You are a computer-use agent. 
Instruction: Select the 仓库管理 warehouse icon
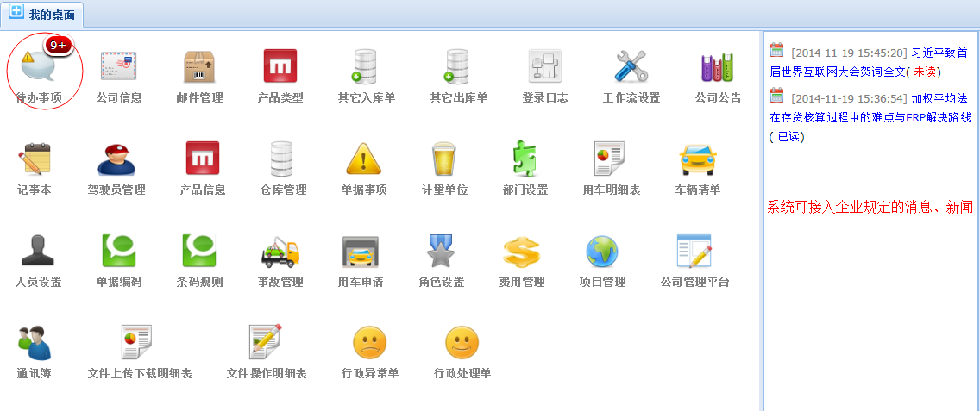[284, 159]
